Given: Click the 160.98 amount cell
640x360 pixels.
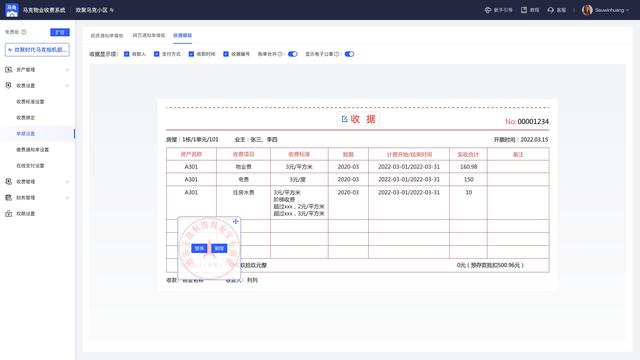Looking at the screenshot, I should (x=469, y=167).
